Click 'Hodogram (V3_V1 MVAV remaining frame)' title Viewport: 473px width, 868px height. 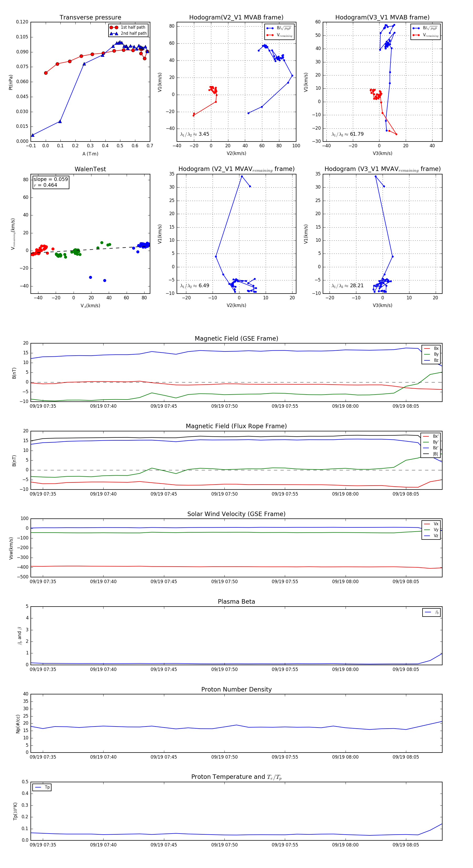coord(382,169)
